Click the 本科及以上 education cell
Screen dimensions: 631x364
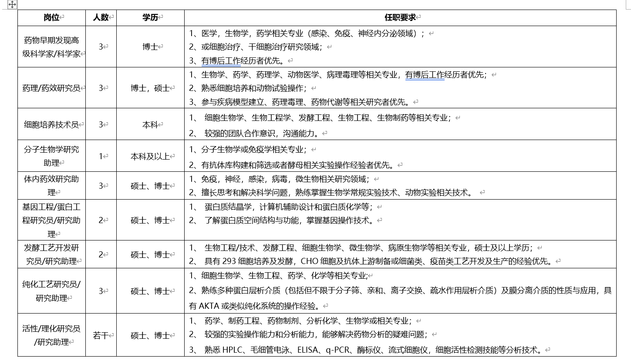tap(150, 156)
